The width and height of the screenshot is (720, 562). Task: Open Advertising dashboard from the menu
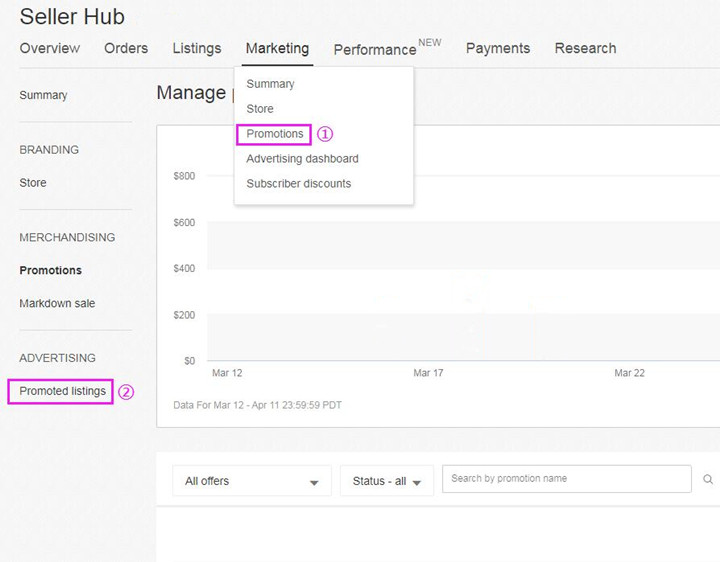(302, 159)
